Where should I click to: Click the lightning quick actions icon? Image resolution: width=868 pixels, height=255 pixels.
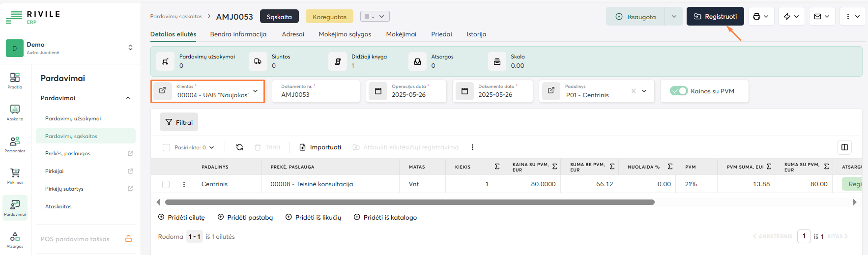click(x=787, y=17)
